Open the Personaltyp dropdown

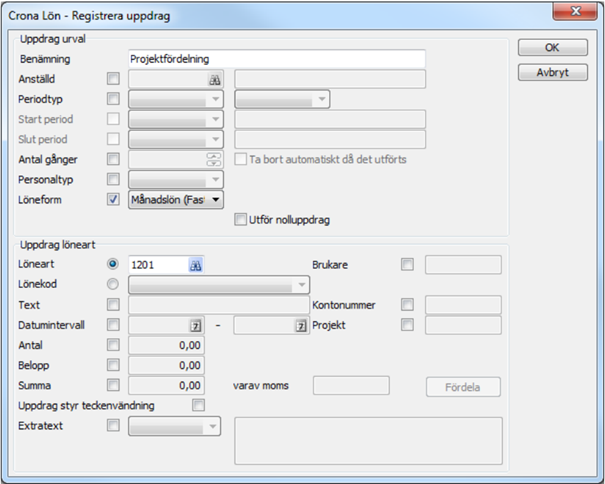176,180
